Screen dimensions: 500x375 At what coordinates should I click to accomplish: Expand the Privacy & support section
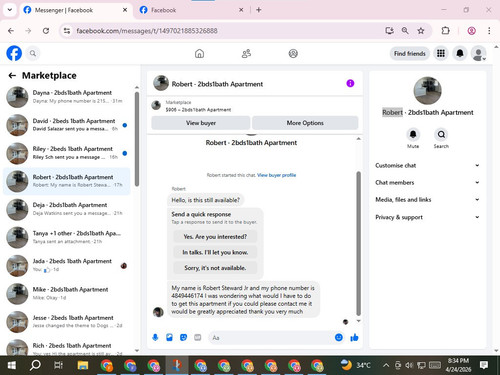pos(427,217)
